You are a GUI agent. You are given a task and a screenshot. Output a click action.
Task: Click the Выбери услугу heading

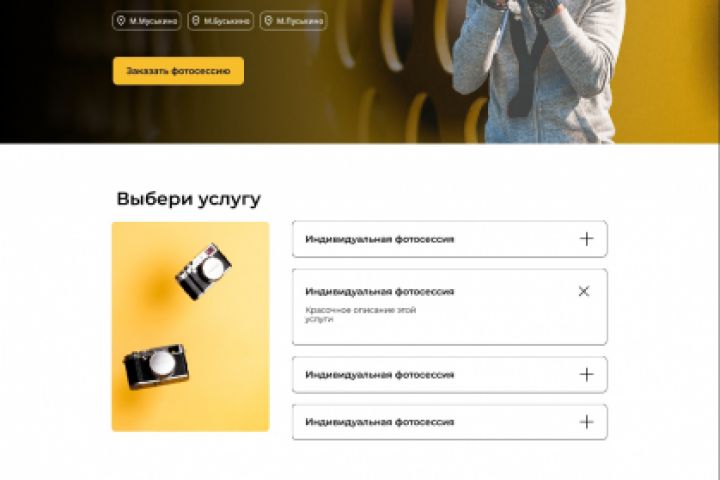(189, 199)
